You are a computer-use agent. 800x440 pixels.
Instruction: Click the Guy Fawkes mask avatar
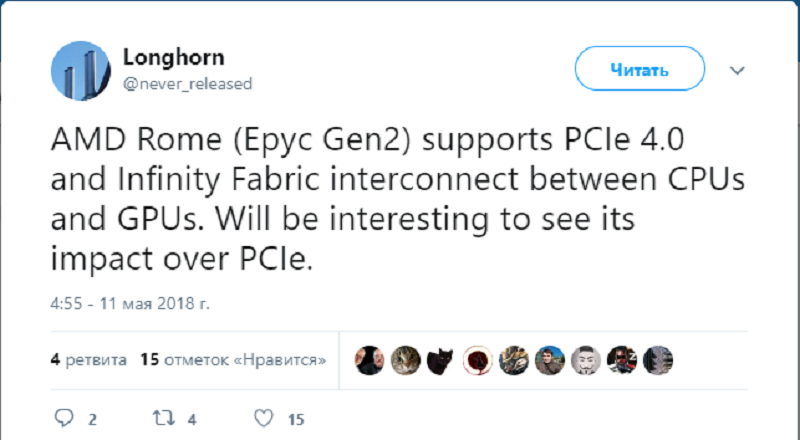585,359
